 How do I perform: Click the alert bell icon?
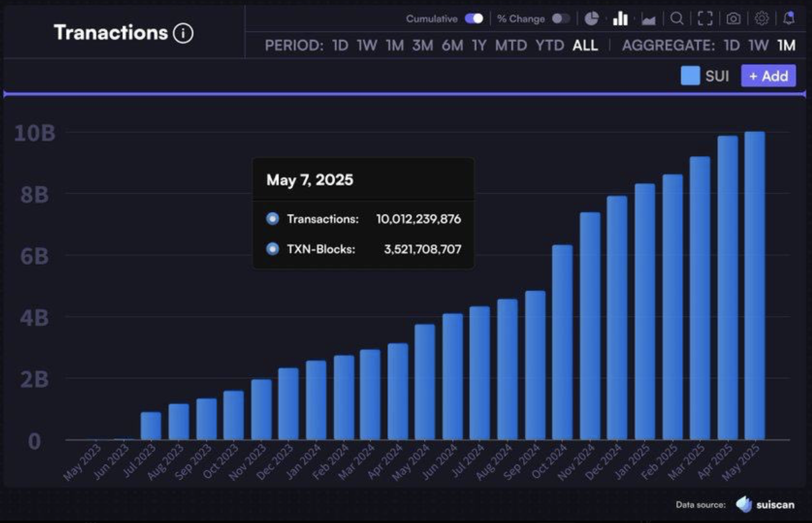click(789, 19)
